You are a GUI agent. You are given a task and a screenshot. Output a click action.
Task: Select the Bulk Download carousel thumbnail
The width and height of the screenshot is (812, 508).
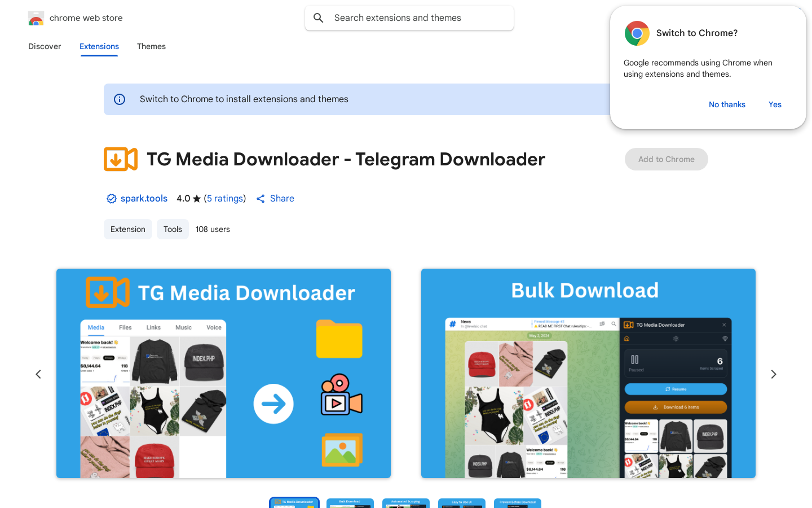click(350, 503)
